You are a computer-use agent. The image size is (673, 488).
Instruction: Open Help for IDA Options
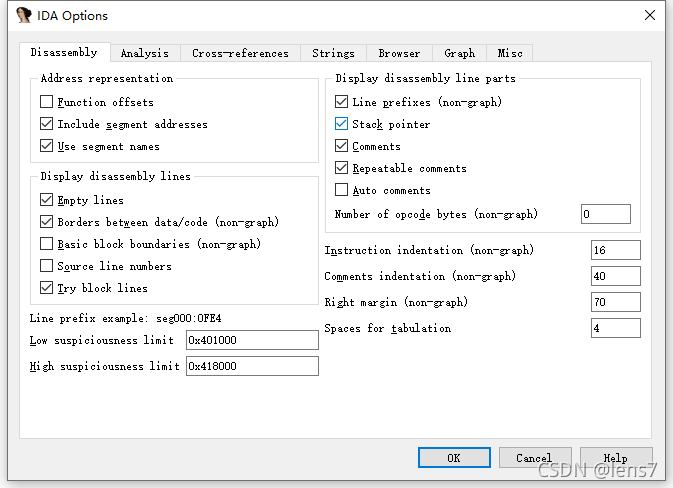(616, 458)
